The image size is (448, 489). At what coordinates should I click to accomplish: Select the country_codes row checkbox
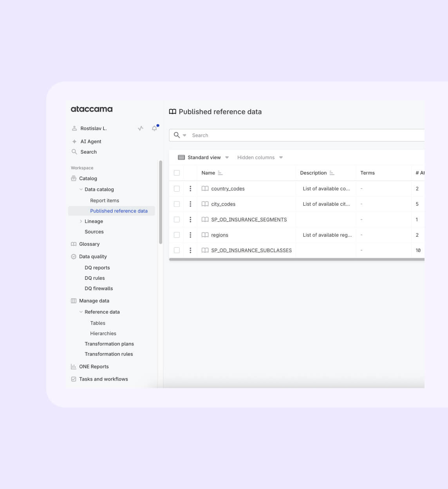tap(177, 189)
